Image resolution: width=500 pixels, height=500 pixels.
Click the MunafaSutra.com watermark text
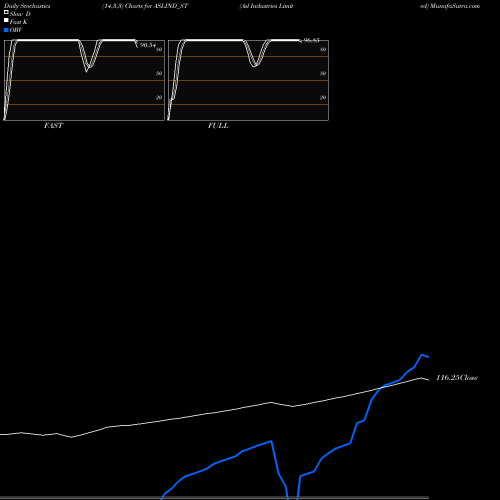pyautogui.click(x=455, y=6)
